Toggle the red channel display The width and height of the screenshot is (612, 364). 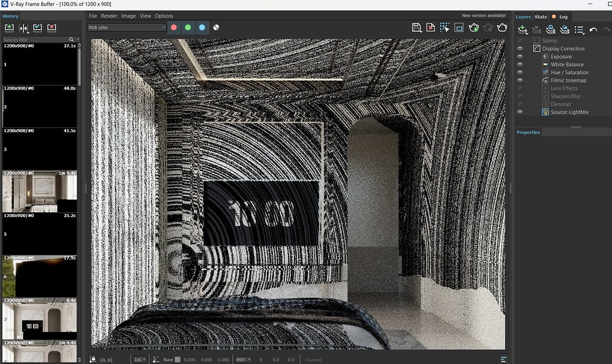pyautogui.click(x=173, y=27)
